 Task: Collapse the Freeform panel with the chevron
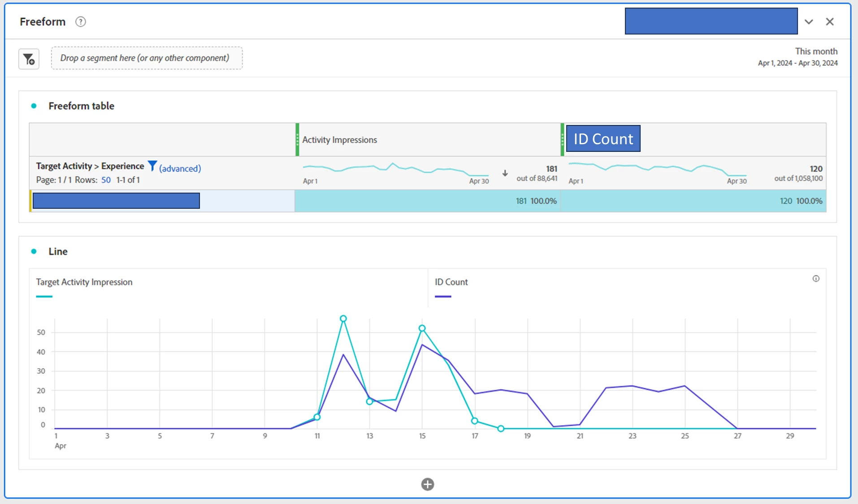point(809,22)
